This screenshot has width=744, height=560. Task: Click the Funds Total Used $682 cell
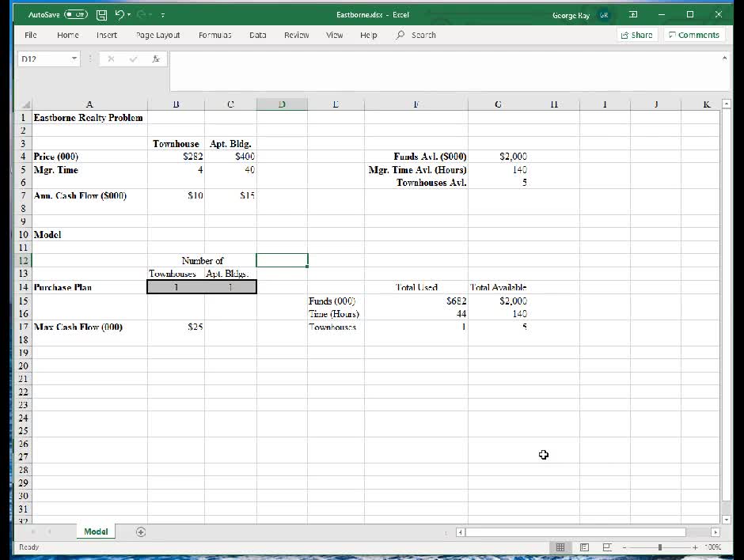pos(416,301)
